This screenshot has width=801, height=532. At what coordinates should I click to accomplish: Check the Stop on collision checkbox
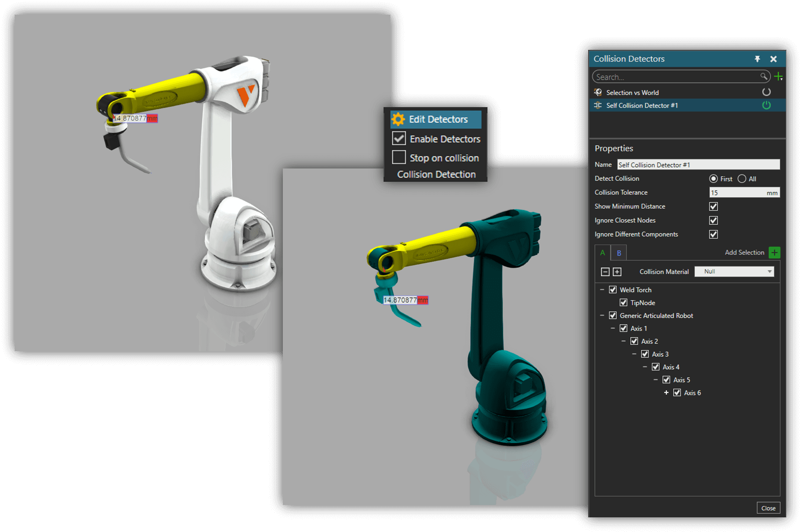[x=399, y=157]
